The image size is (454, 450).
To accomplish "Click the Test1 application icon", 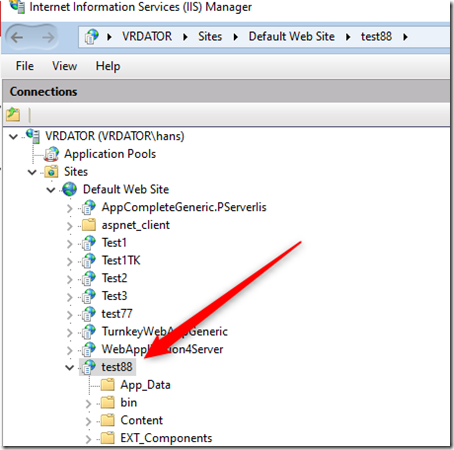I will [x=88, y=243].
